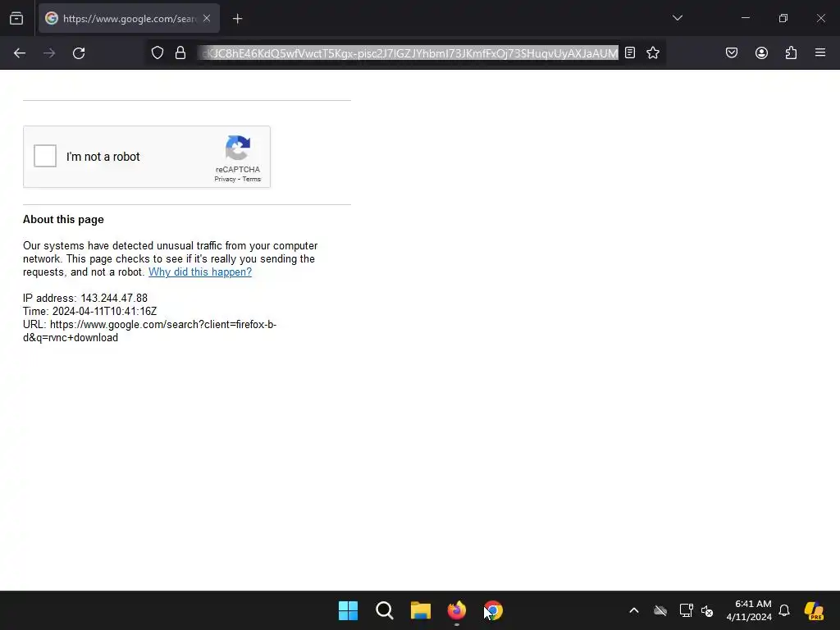Click muted volume tray icon
840x630 pixels.
click(x=707, y=610)
